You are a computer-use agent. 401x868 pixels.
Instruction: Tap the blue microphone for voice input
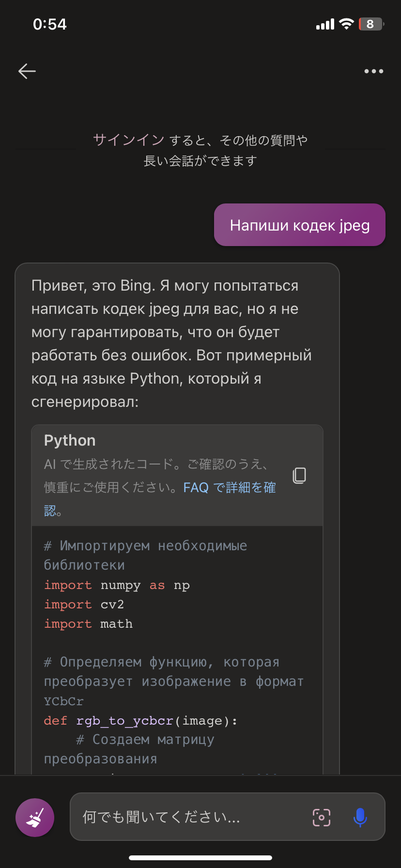pyautogui.click(x=360, y=818)
